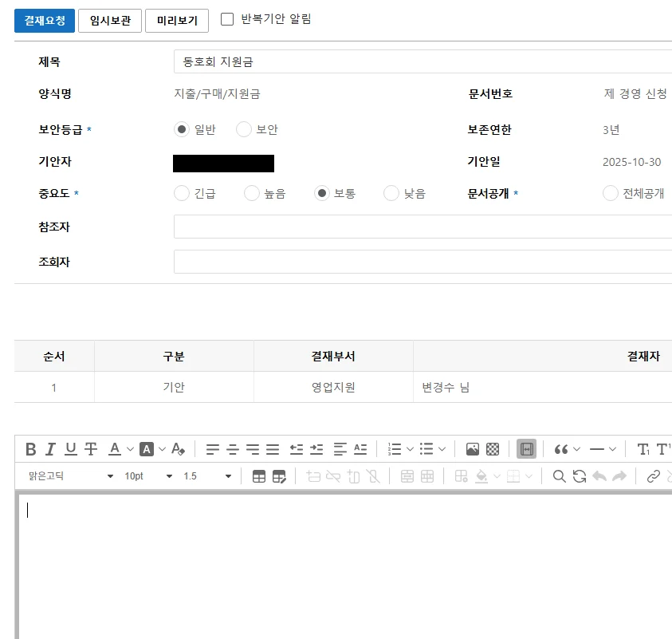
Task: Apply strikethrough to text
Action: click(x=91, y=449)
